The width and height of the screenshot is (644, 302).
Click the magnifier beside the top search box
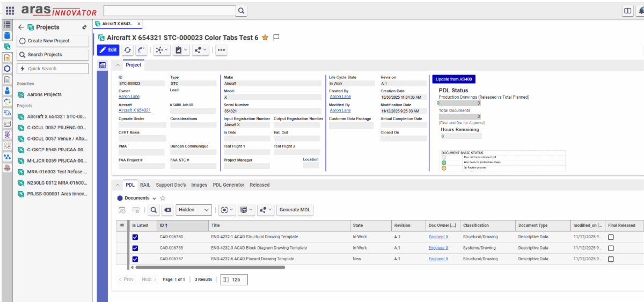(241, 11)
